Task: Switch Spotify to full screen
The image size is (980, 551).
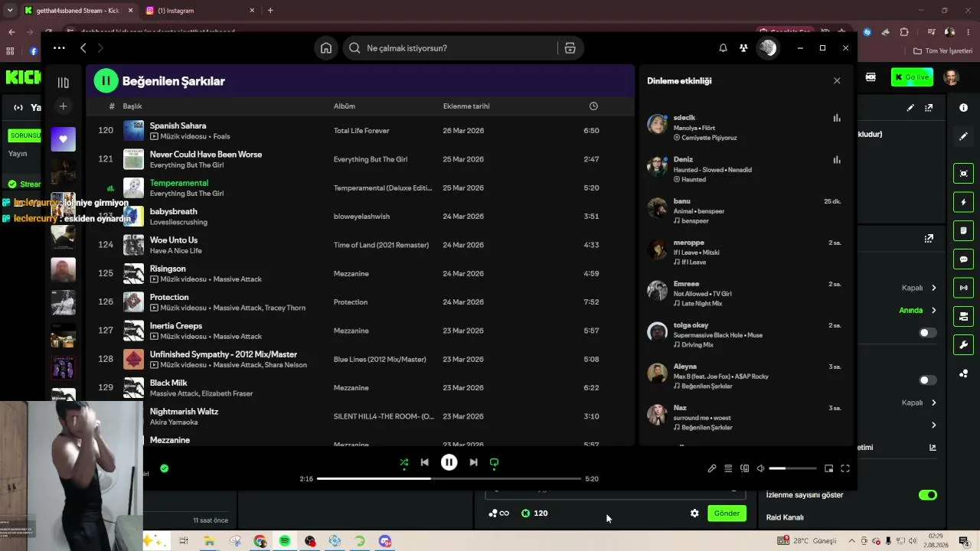Action: click(x=845, y=468)
